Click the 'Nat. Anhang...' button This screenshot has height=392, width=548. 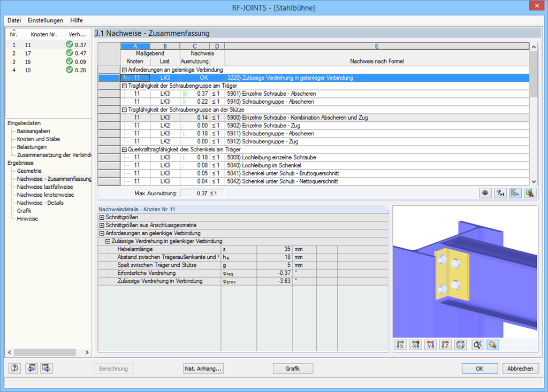203,368
